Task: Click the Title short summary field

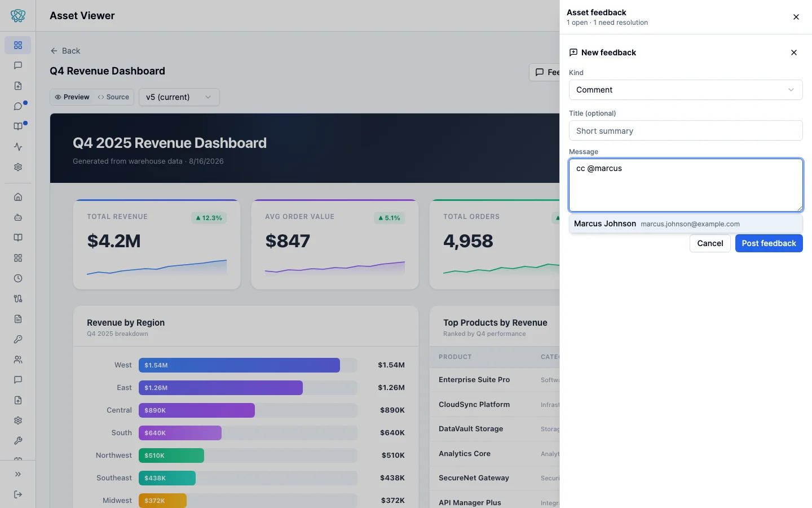Action: (x=686, y=130)
